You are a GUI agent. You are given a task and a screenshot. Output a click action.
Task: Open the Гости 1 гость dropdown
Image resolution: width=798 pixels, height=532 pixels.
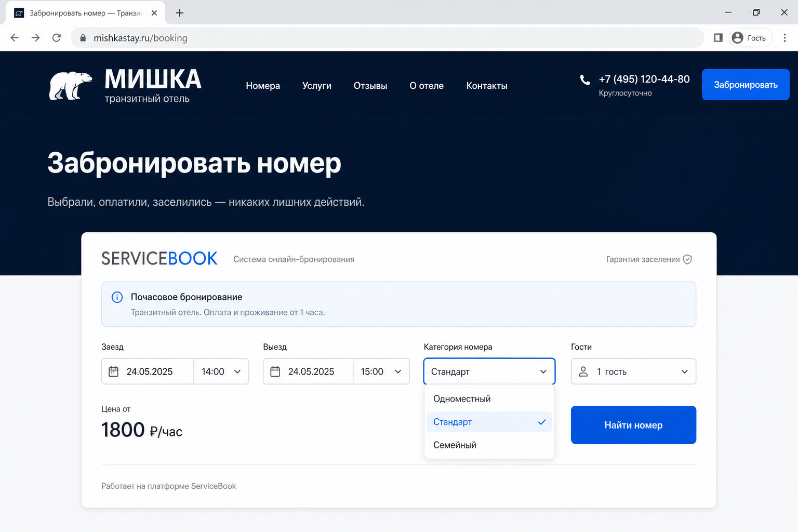633,371
